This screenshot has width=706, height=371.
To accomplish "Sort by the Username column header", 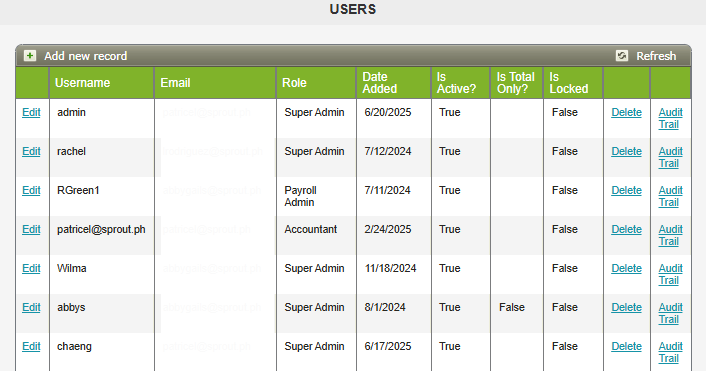I will [82, 83].
